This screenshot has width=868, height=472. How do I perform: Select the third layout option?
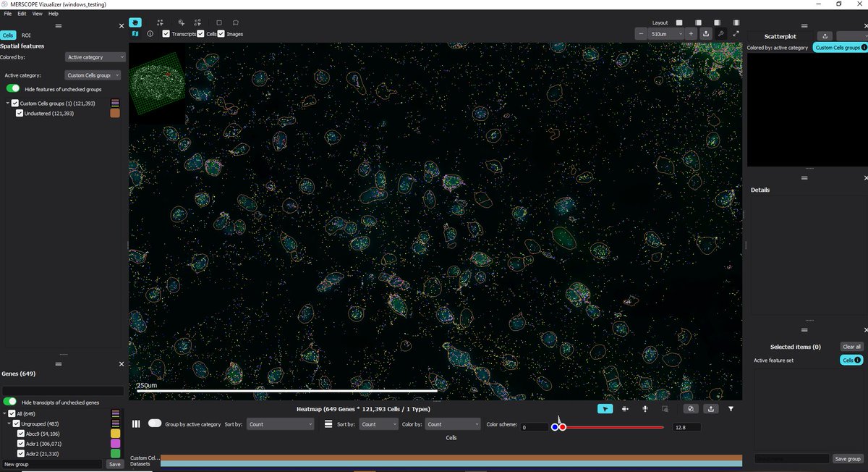pos(717,22)
